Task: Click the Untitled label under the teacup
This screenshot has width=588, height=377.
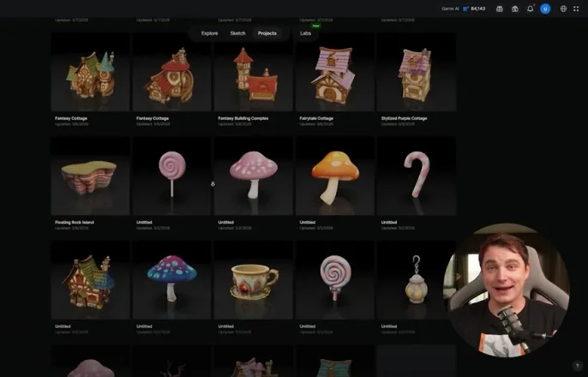Action: point(225,326)
